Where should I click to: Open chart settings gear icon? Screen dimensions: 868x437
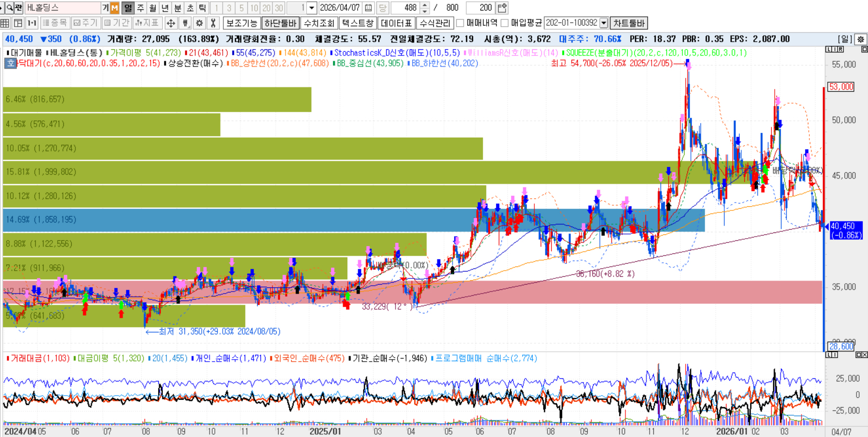pos(199,23)
